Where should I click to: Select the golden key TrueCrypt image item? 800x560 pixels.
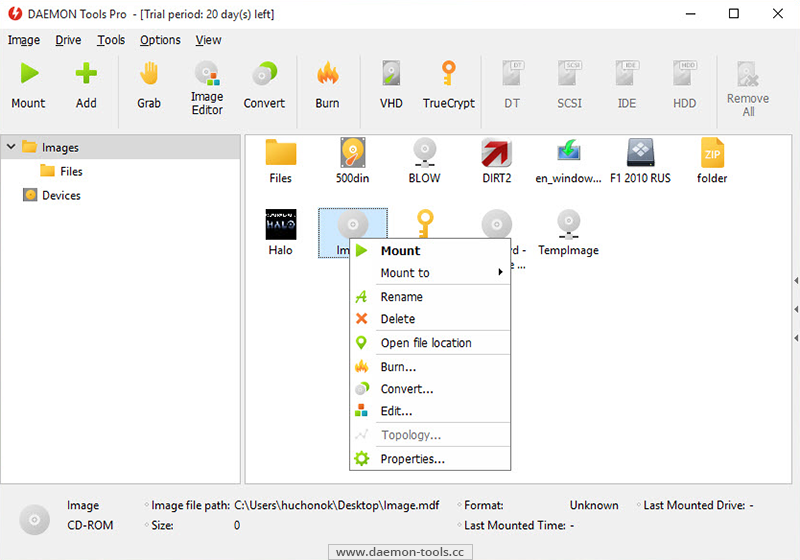click(424, 223)
